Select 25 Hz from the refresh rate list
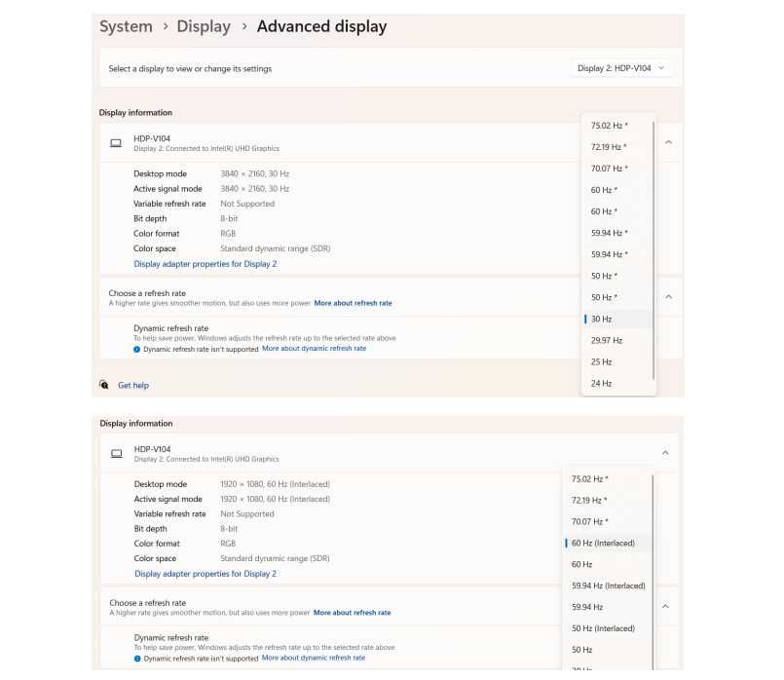784x680 pixels. point(602,361)
